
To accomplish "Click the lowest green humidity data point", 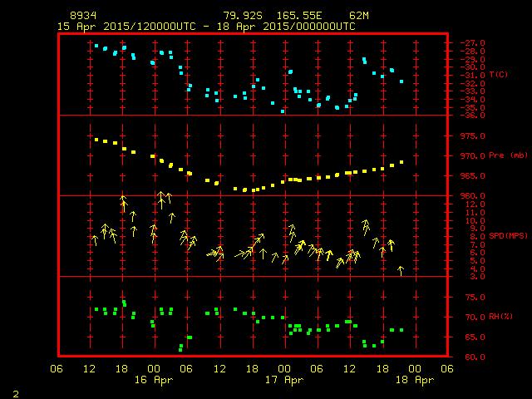I will (181, 349).
